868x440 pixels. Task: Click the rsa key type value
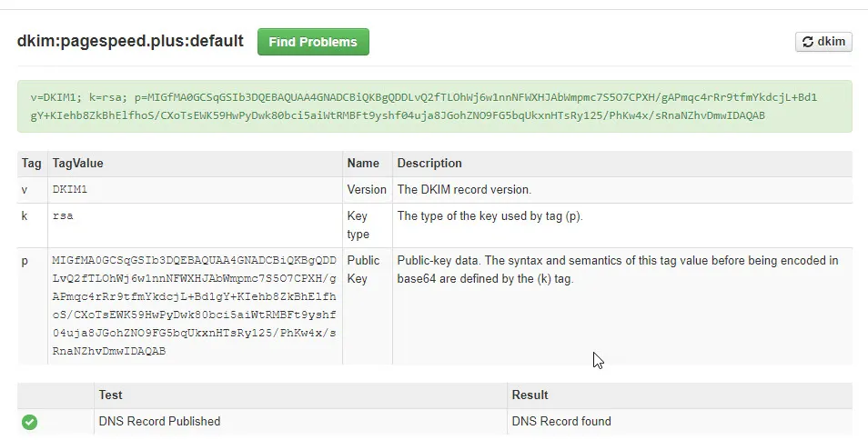(63, 216)
